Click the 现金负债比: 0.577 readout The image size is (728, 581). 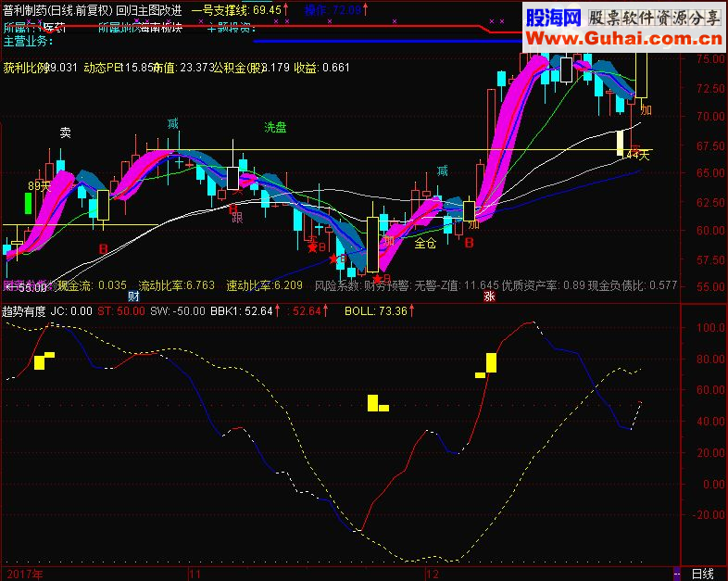pyautogui.click(x=633, y=285)
